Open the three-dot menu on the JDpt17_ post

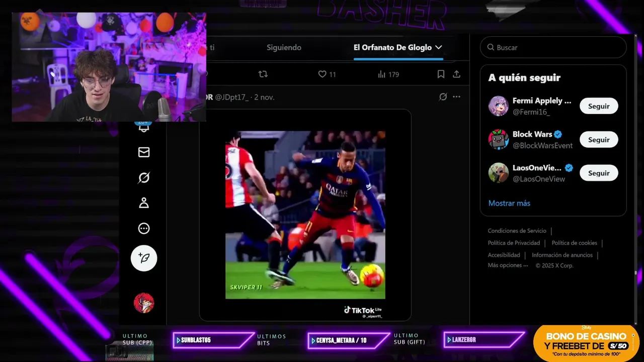456,97
